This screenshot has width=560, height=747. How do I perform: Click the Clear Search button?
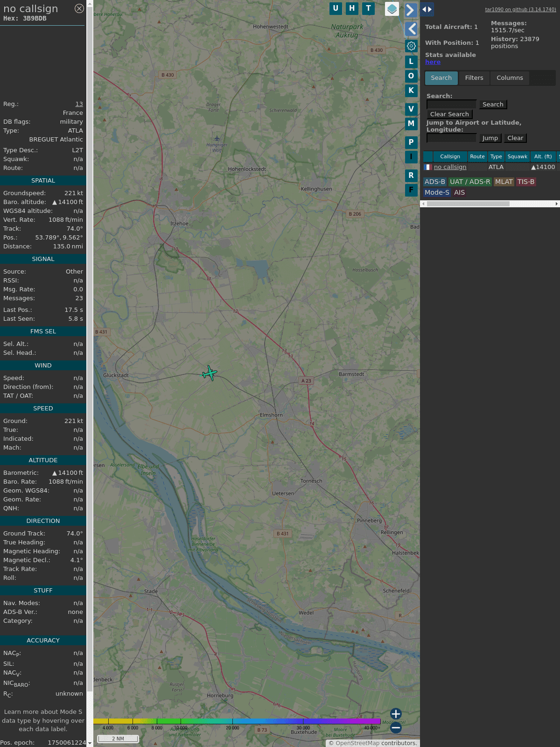449,114
